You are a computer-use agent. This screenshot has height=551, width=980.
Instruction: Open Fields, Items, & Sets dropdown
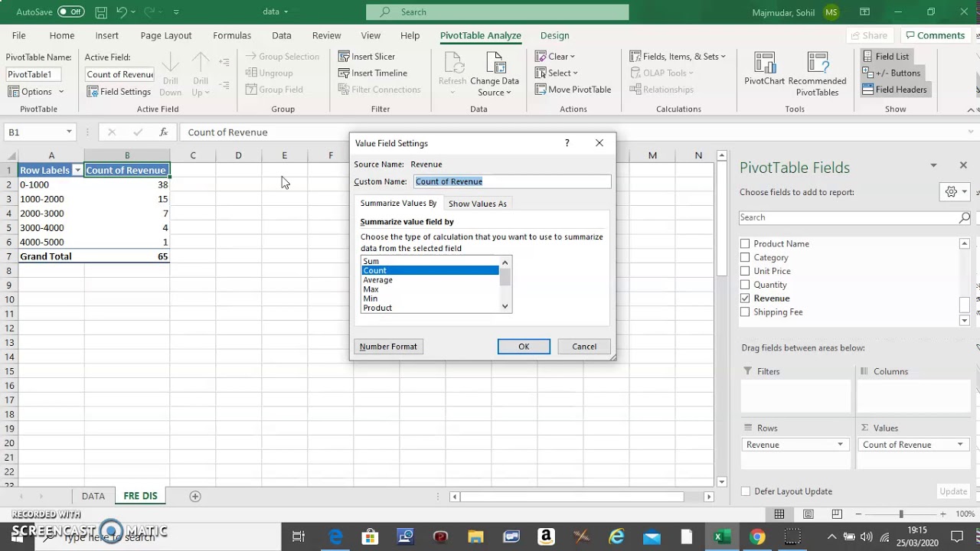pos(678,57)
